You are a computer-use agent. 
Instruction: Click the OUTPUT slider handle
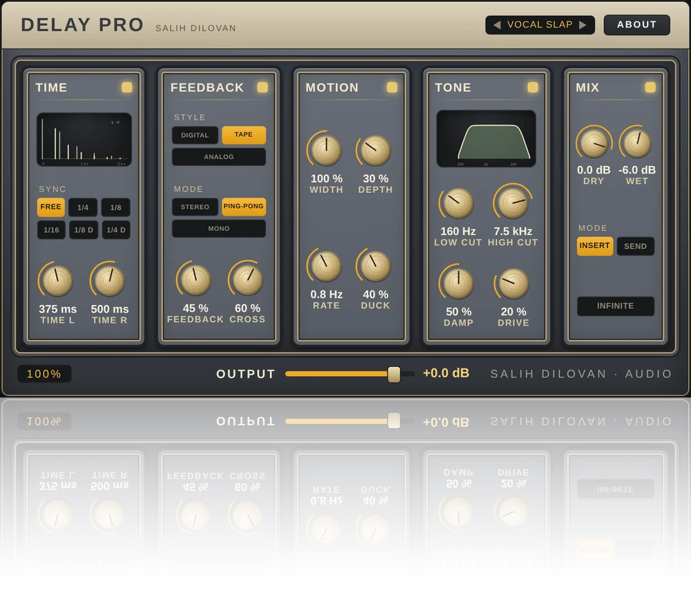coord(394,374)
